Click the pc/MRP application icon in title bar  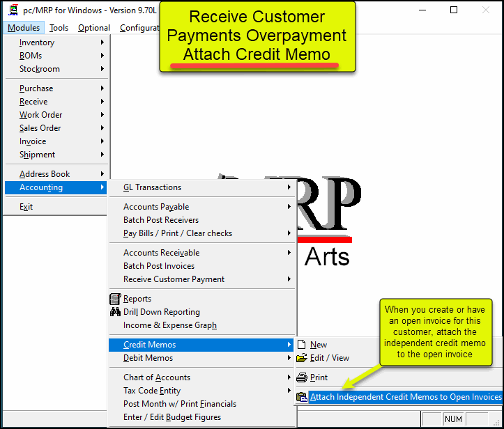(13, 10)
